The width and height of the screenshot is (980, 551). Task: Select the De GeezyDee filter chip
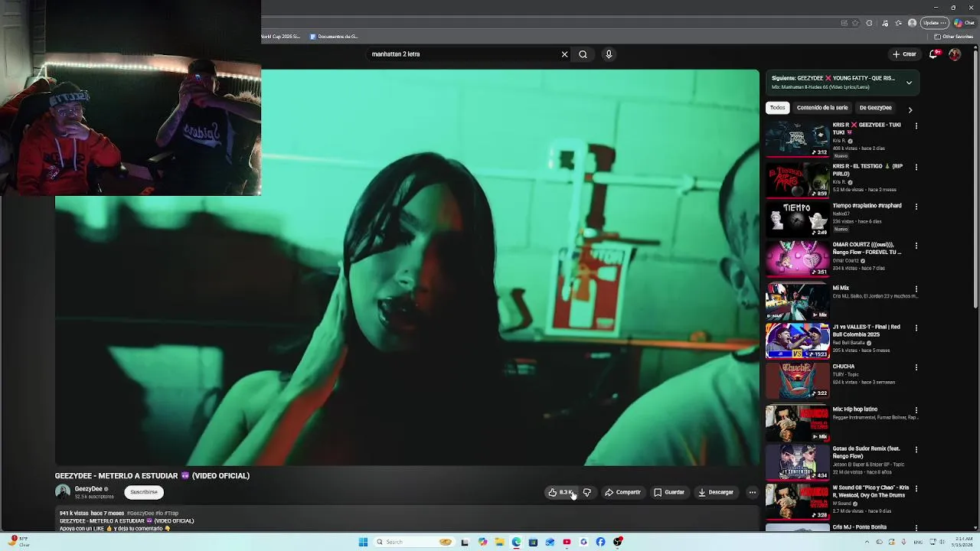click(x=875, y=108)
